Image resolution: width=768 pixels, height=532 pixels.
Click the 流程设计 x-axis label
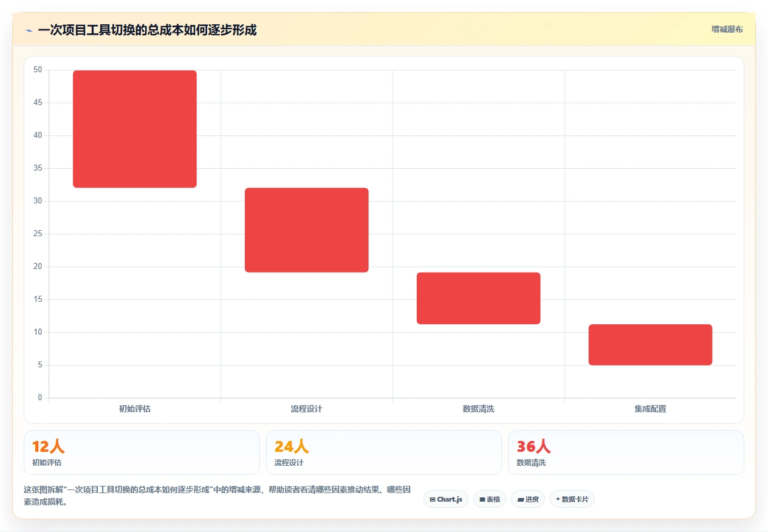click(307, 409)
